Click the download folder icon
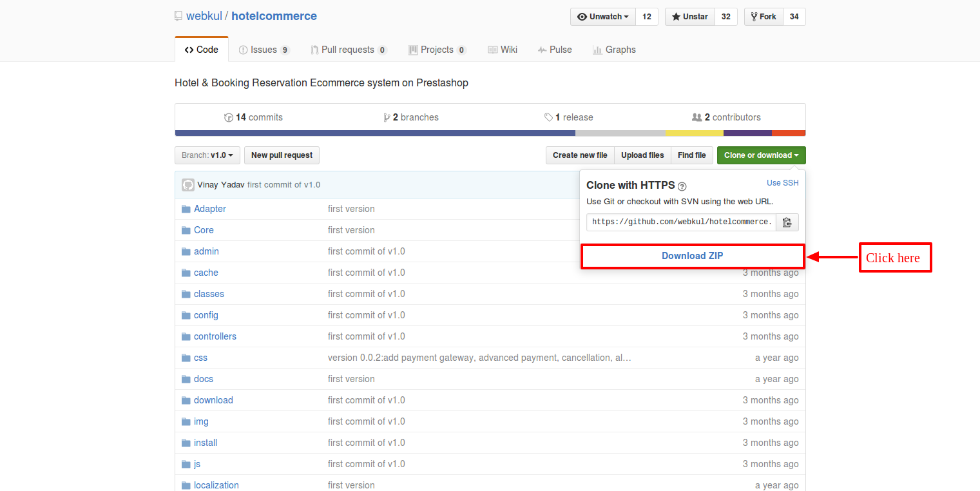The height and width of the screenshot is (491, 980). pyautogui.click(x=186, y=400)
